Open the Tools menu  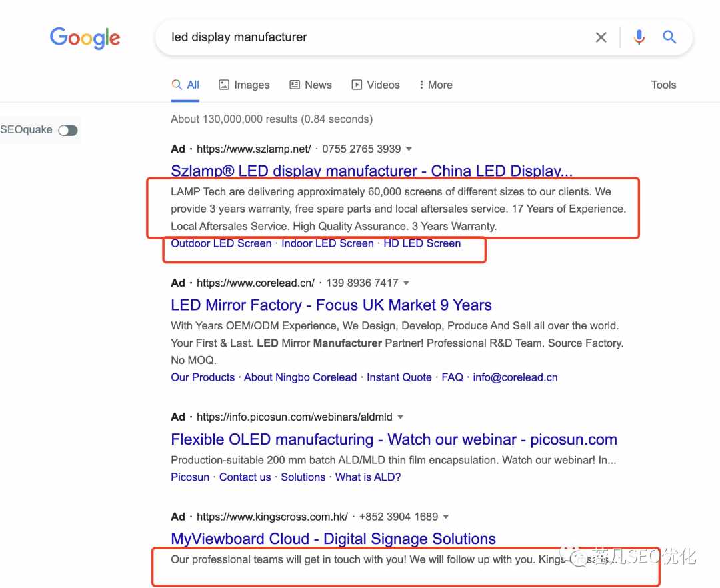663,85
